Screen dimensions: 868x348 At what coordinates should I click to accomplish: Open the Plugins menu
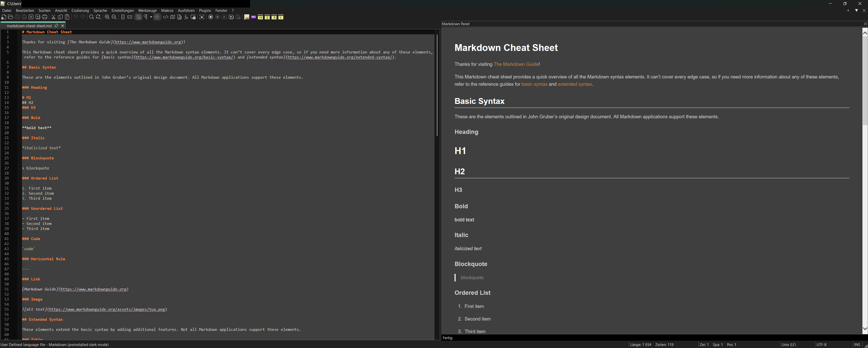click(205, 10)
